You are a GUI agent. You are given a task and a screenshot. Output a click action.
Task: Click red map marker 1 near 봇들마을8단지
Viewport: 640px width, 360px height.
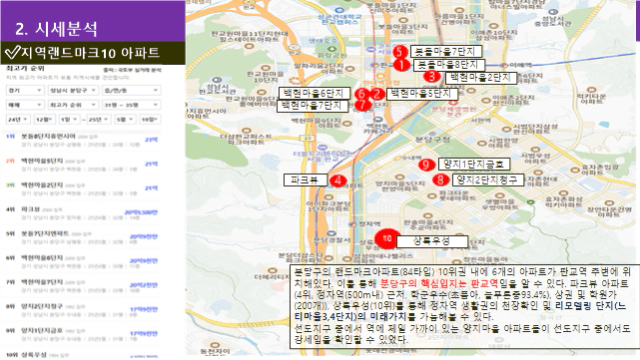pos(402,64)
